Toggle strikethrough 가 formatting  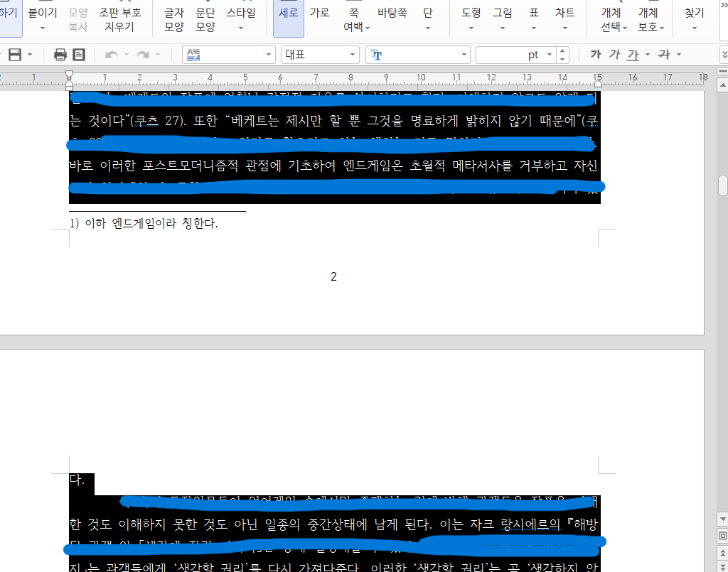click(x=664, y=55)
